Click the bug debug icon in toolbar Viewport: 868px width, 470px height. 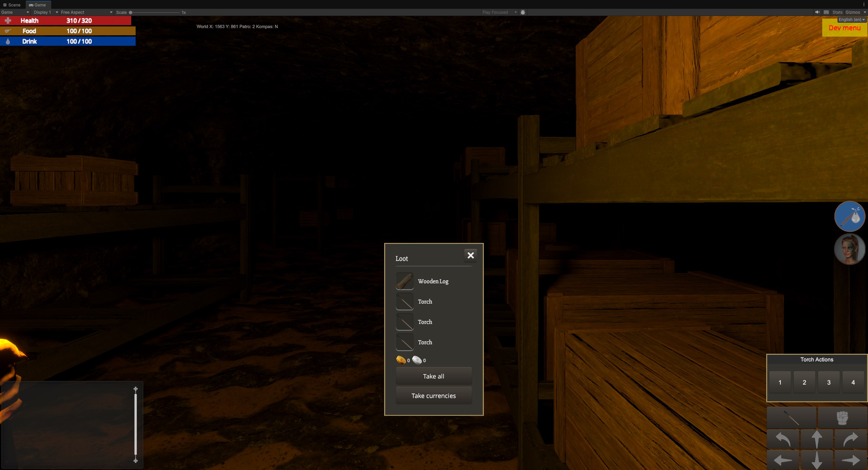coord(523,12)
